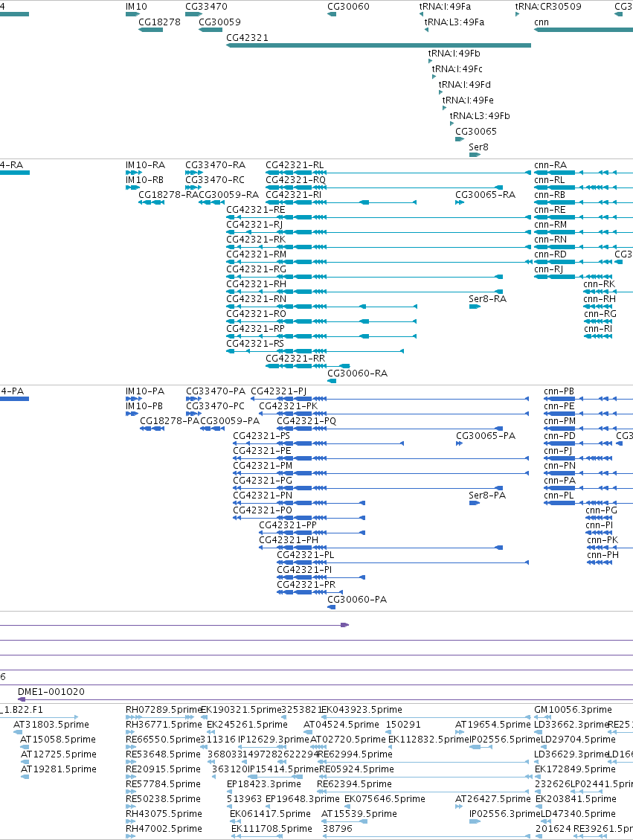The image size is (633, 840).
Task: Click the cnn-RK transcript label
Action: point(599,284)
